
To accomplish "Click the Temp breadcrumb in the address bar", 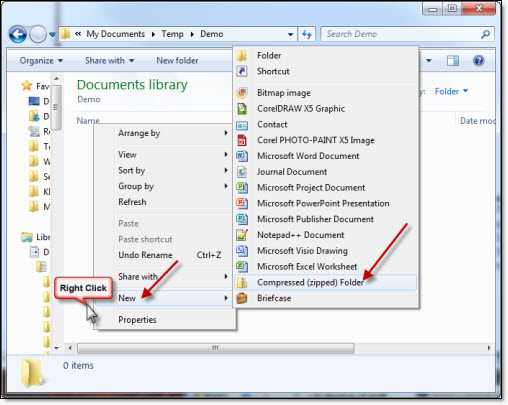I will 172,34.
